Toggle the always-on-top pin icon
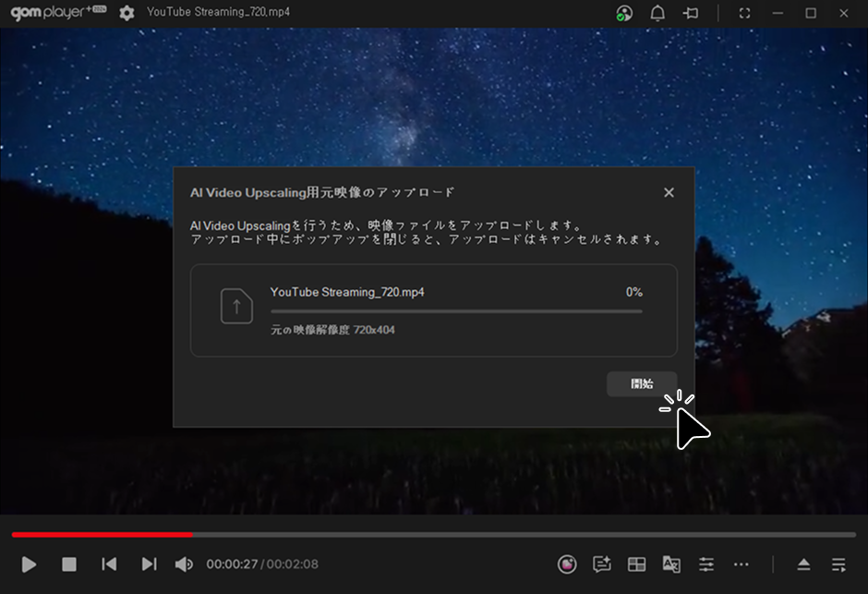 coord(690,13)
